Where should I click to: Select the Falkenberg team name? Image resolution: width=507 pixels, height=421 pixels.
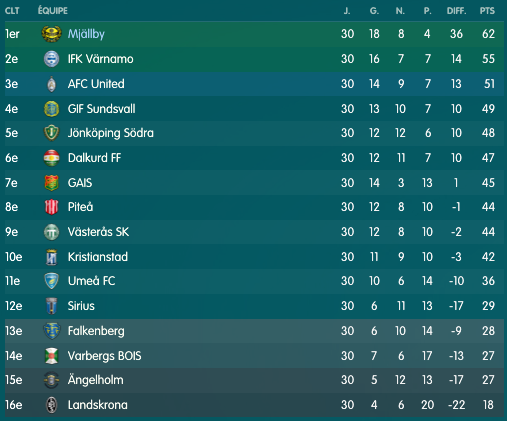(x=96, y=331)
